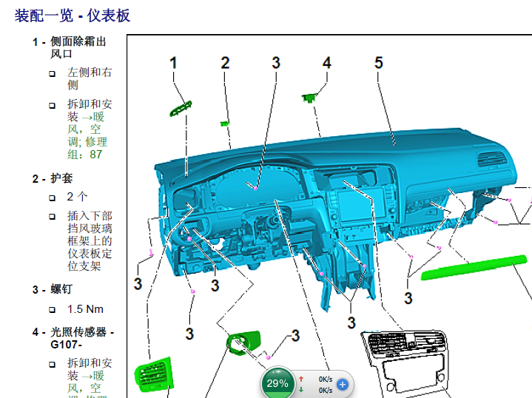Screen dimensions: 532x398
Task: Click callout number 4 in diagram
Action: [x=327, y=63]
